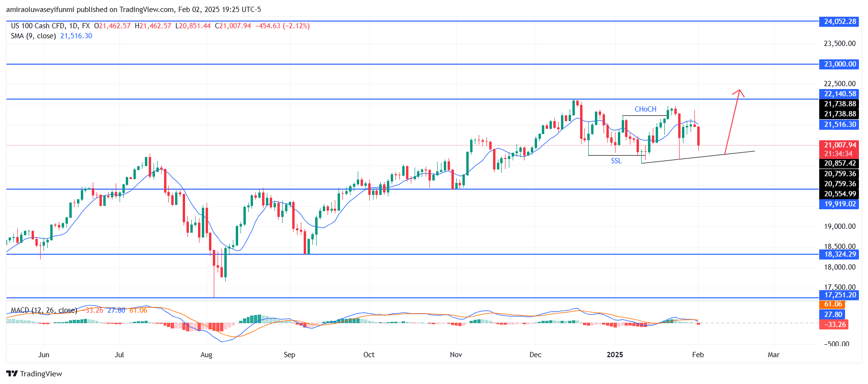Screen dimensions: 868x384
Task: Click the 20,554.99 black price label
Action: (x=839, y=194)
